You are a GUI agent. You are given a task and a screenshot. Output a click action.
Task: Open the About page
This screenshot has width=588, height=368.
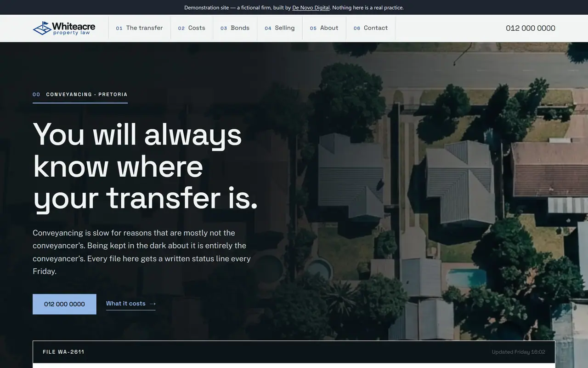[x=324, y=28]
